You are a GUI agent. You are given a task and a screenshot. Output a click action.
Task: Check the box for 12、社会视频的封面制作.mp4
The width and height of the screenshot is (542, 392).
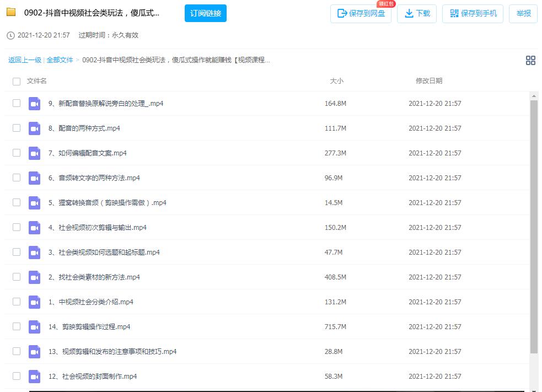[16, 376]
